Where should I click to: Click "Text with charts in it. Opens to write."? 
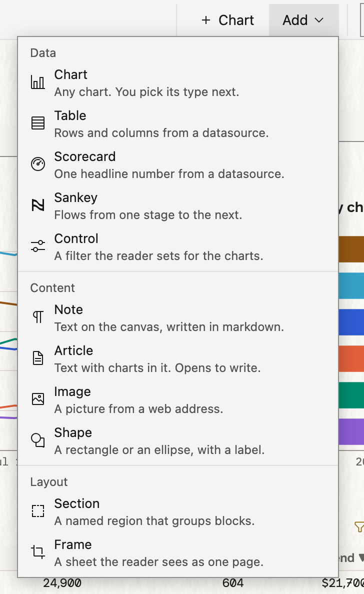[x=157, y=368]
